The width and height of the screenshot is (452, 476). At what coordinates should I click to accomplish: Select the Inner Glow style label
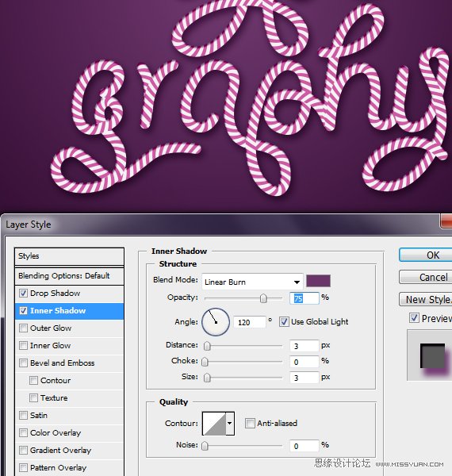pos(51,345)
